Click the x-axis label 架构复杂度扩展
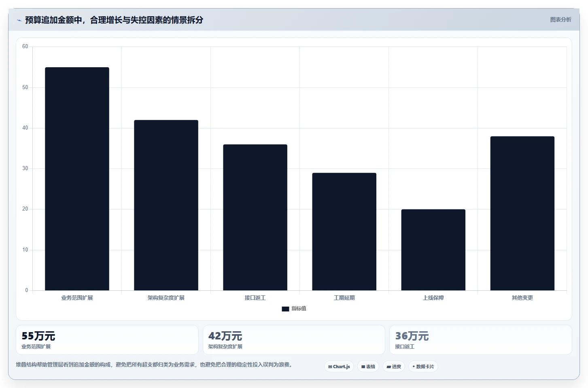Viewport: 588px width, 388px height. [x=166, y=298]
